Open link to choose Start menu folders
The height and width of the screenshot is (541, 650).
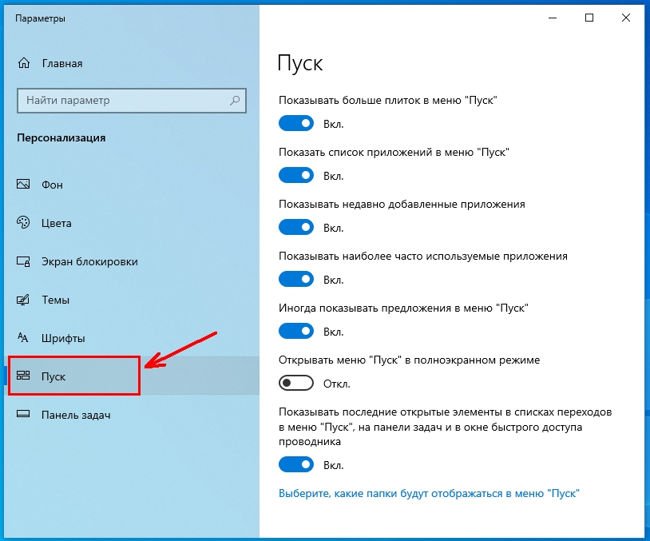click(429, 493)
